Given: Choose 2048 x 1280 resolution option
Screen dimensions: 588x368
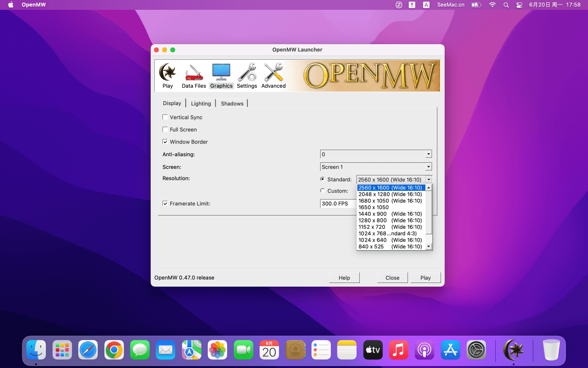Looking at the screenshot, I should (391, 194).
